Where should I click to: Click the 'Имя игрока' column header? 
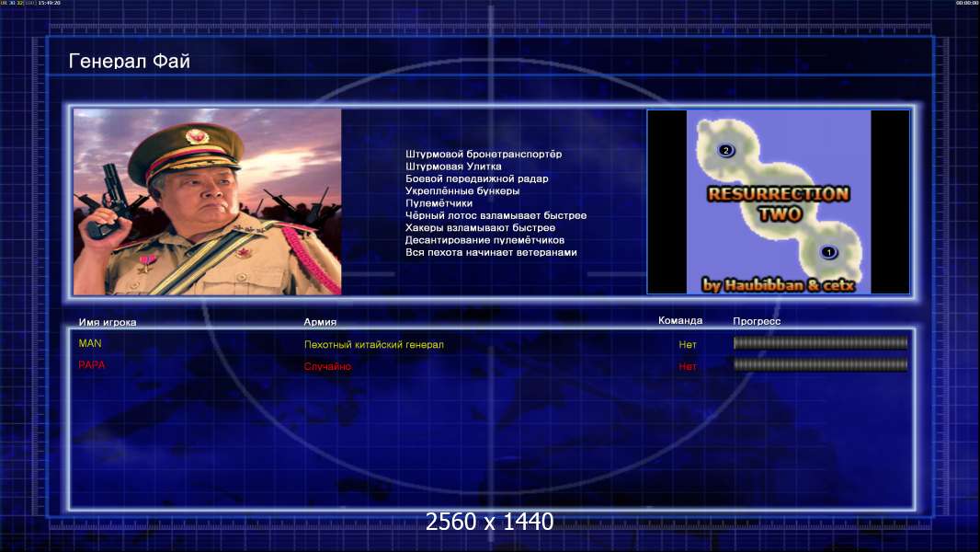tap(107, 323)
